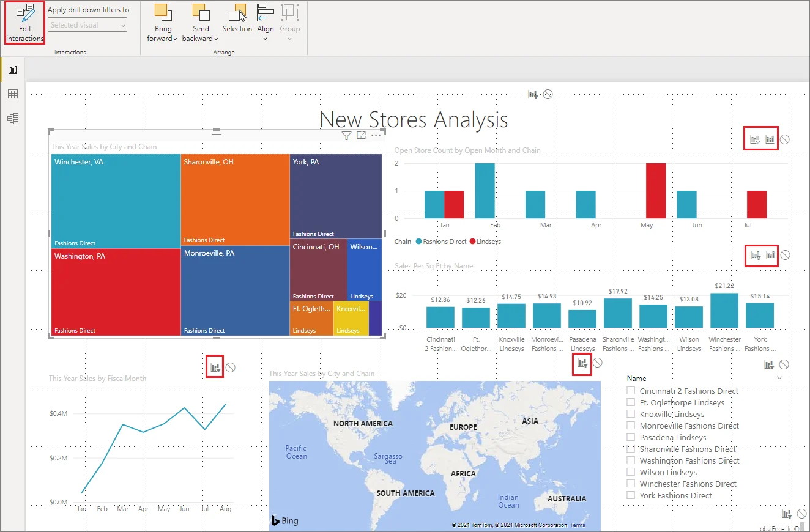The height and width of the screenshot is (532, 810).
Task: Set None interaction on FiscalMonth line chart
Action: point(230,368)
